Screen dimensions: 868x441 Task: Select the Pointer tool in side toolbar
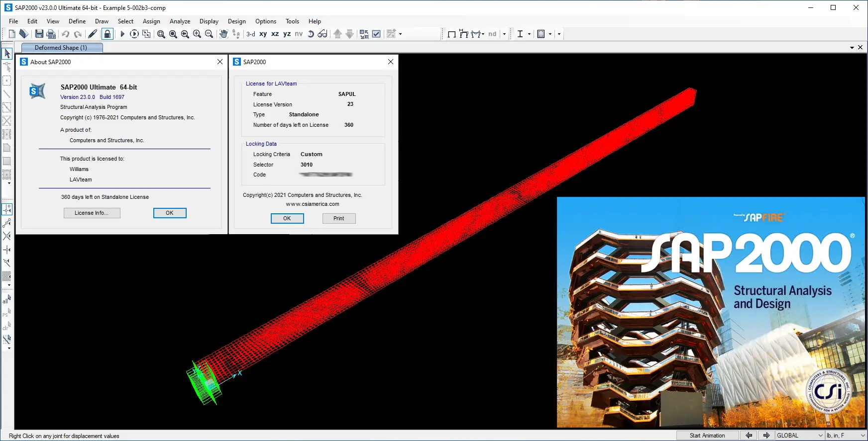[7, 53]
